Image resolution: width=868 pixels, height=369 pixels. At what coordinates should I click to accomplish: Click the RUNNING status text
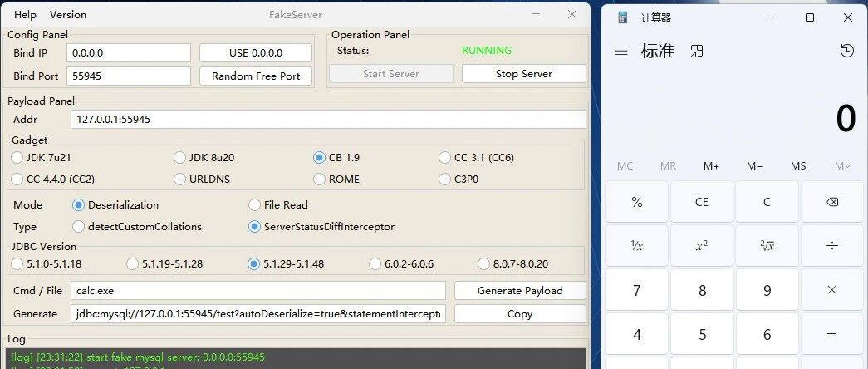pos(487,51)
